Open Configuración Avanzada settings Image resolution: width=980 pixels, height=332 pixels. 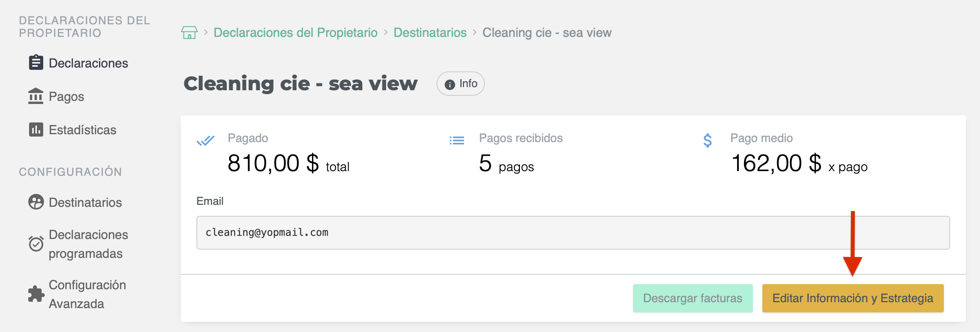(87, 294)
